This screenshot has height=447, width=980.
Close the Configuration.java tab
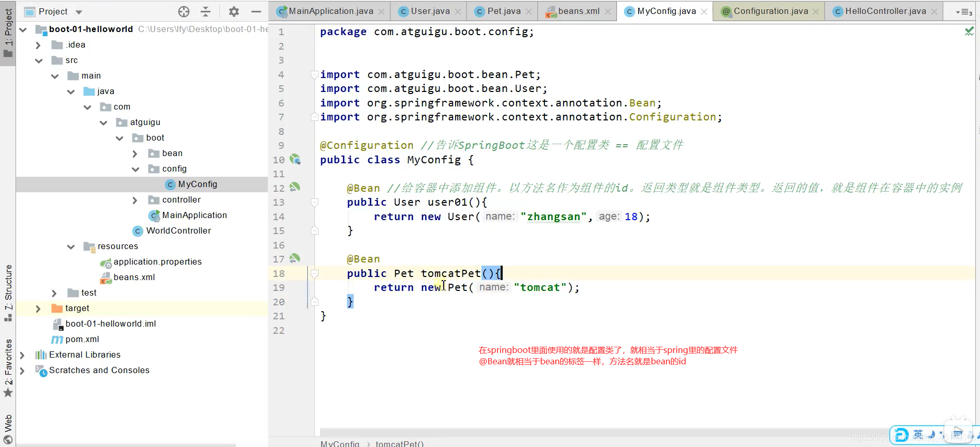tap(816, 11)
